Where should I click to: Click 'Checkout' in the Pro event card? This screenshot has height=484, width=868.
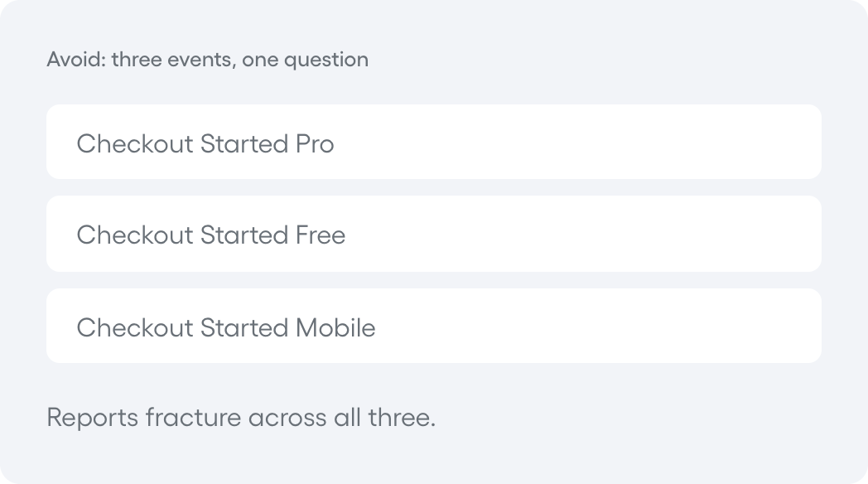point(134,144)
